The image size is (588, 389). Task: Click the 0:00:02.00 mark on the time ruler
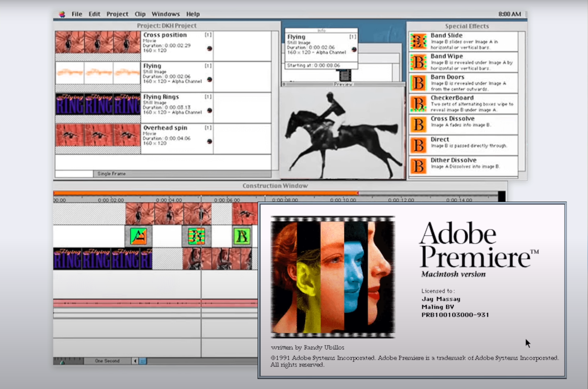111,200
